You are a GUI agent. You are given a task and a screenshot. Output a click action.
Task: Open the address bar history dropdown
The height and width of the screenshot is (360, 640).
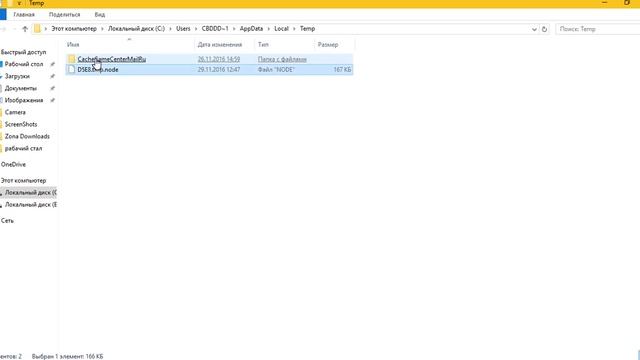click(534, 29)
